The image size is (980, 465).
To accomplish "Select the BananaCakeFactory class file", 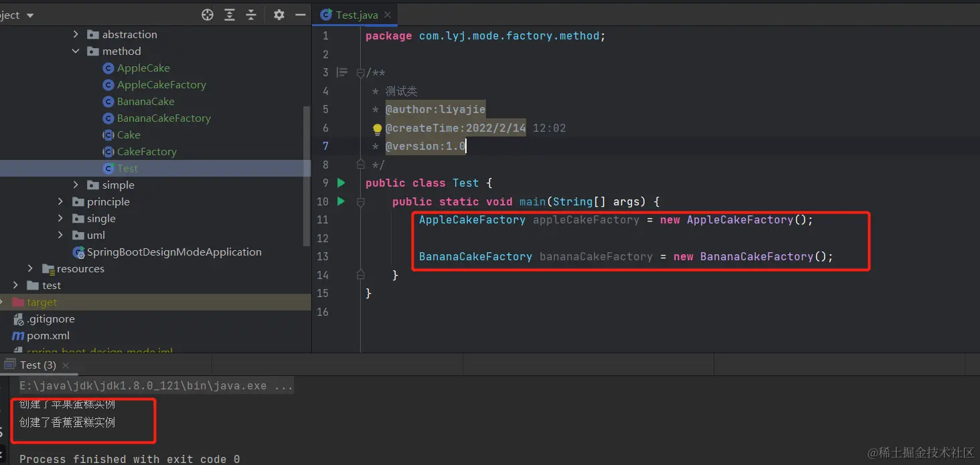I will [164, 118].
